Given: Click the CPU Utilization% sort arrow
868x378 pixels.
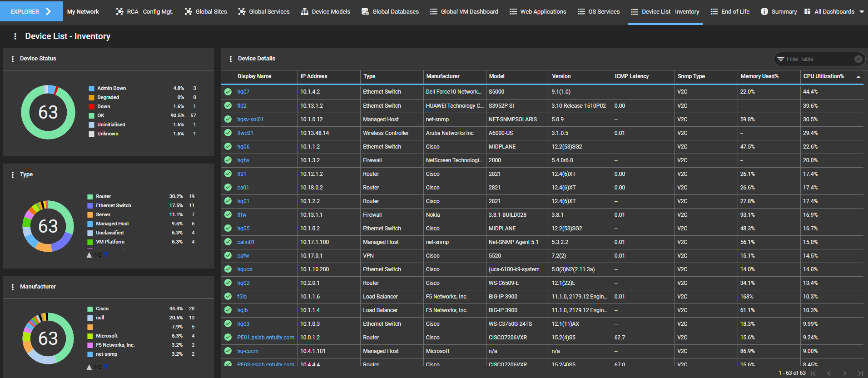Looking at the screenshot, I should [x=858, y=77].
